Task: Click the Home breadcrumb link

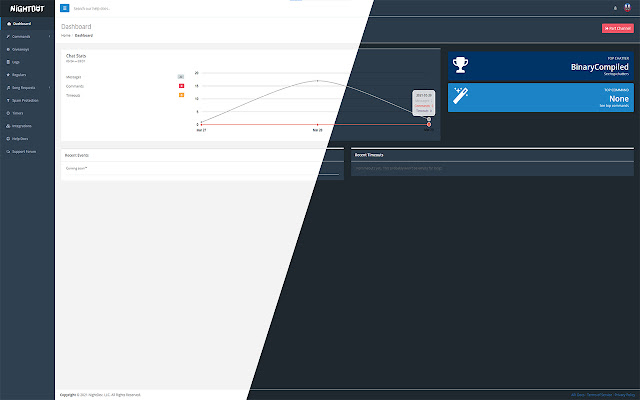Action: (65, 36)
